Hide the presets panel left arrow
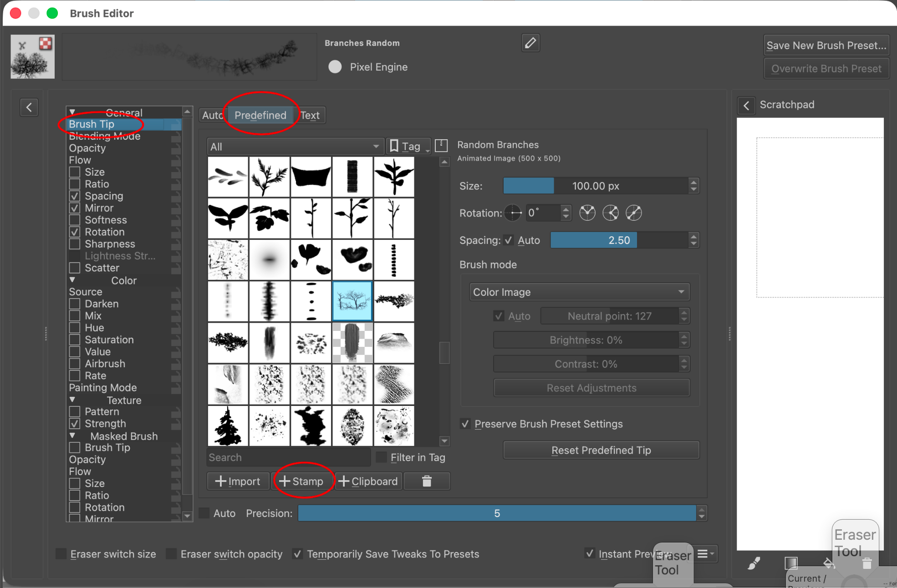 click(29, 107)
